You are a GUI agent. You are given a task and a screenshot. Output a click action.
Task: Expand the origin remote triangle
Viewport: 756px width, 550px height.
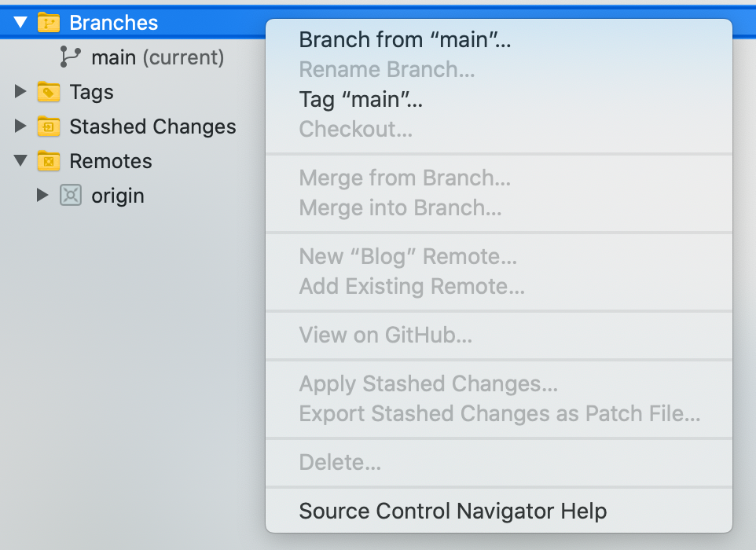42,195
